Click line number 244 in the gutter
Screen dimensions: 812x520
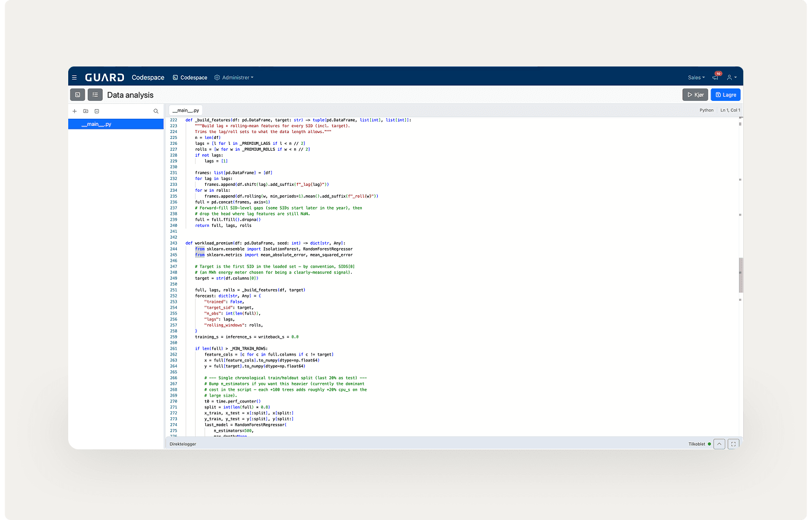[x=173, y=249]
